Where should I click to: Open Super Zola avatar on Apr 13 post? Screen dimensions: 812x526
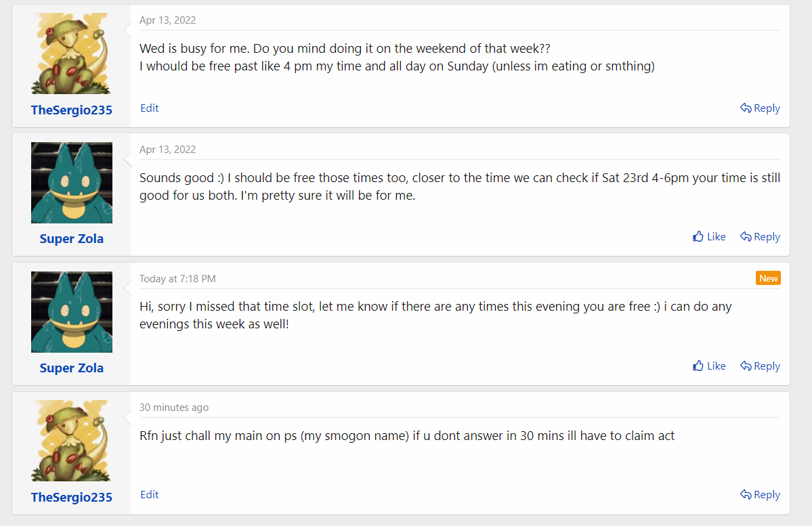(72, 183)
